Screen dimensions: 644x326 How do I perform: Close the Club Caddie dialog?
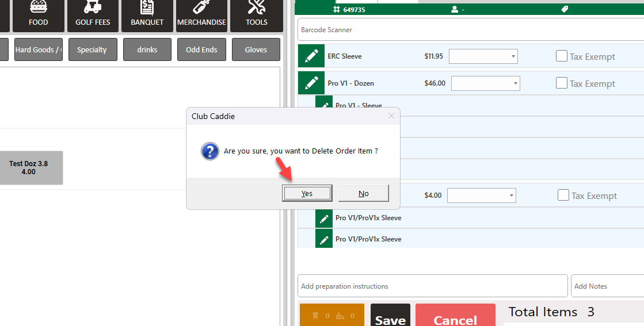(x=391, y=116)
